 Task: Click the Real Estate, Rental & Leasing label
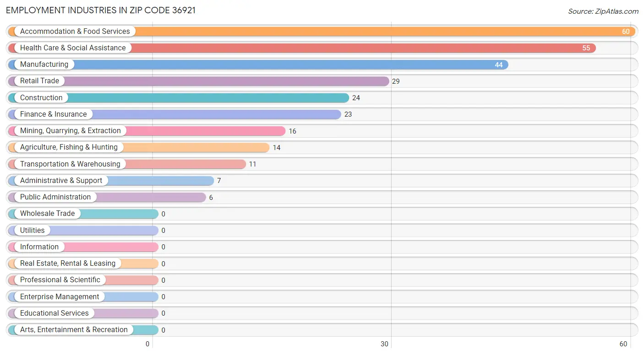point(68,263)
